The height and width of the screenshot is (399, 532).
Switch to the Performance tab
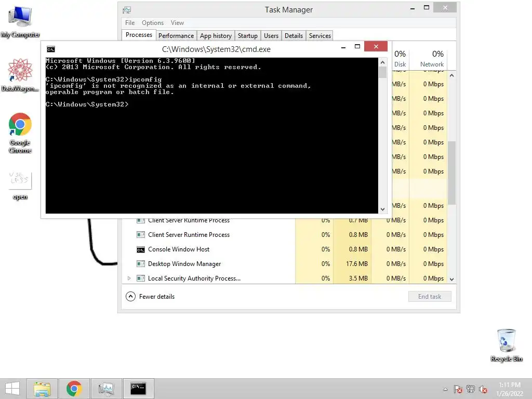(176, 36)
